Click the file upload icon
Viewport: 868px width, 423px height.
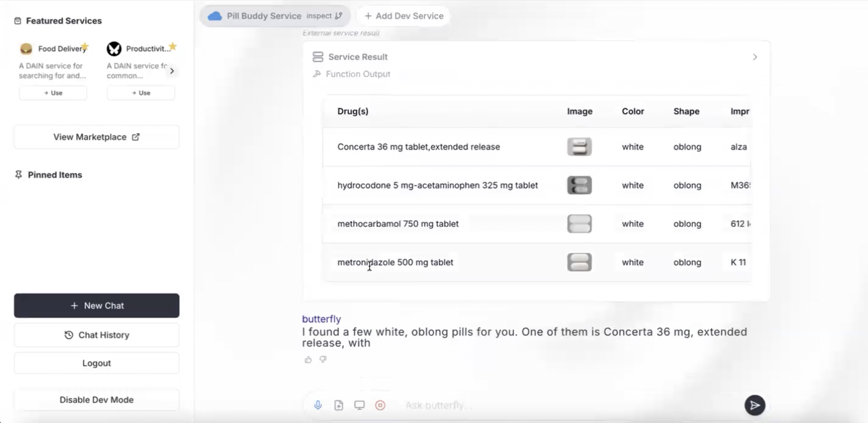point(339,405)
